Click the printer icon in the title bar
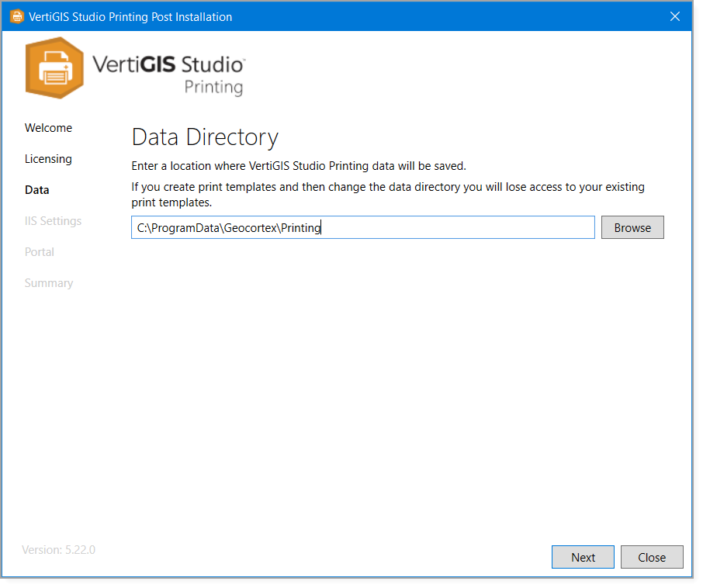Viewport: 703px width, 588px height. [16, 16]
